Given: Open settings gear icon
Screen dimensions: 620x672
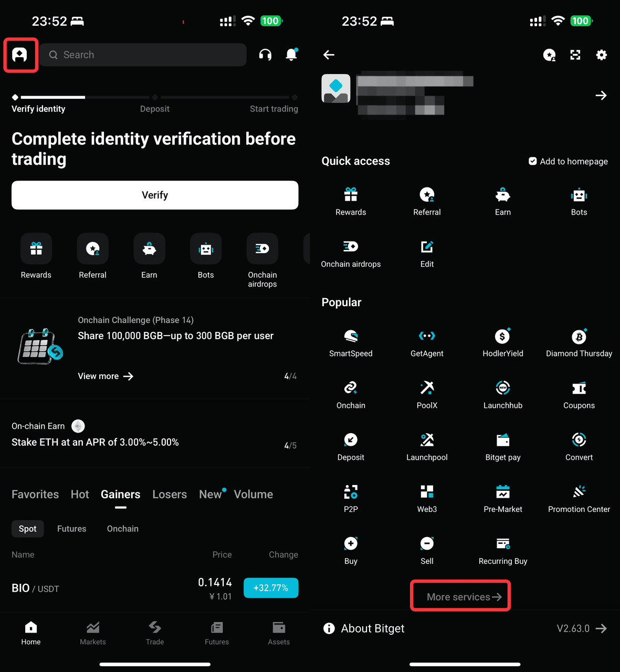Looking at the screenshot, I should (x=602, y=55).
